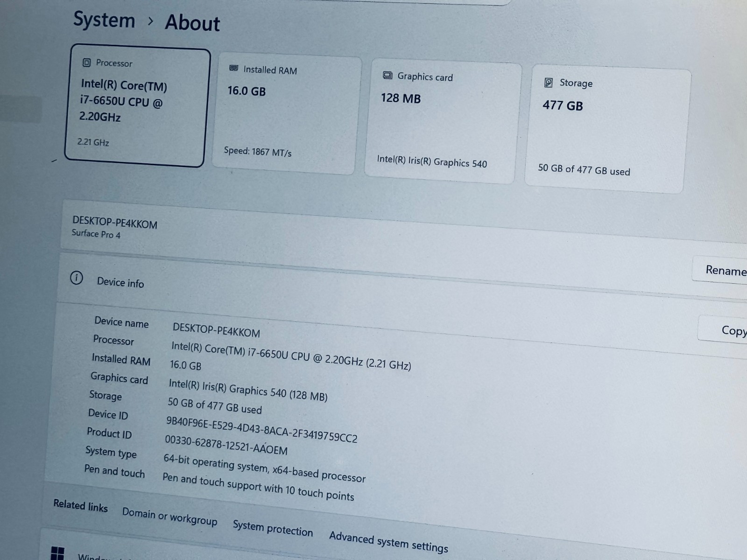The width and height of the screenshot is (747, 560).
Task: Click the Device ID value 9B40F96E
Action: [x=261, y=429]
